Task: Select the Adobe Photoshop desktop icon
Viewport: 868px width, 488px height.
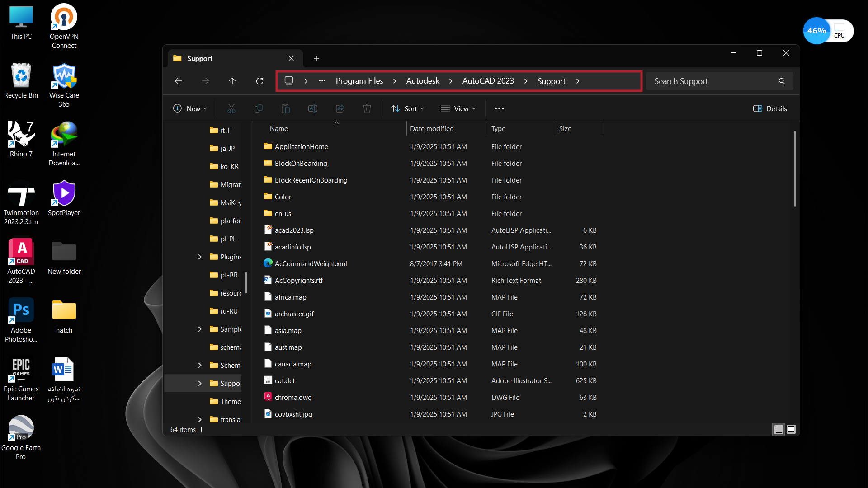Action: pos(21,320)
